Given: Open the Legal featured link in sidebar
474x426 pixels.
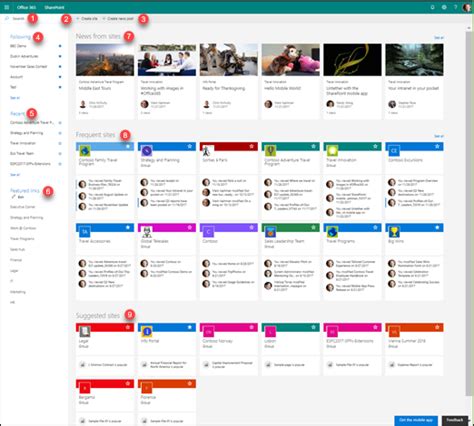Looking at the screenshot, I should point(14,271).
